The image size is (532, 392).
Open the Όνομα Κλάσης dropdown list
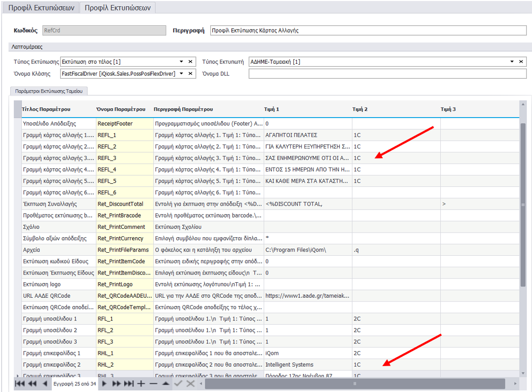181,74
